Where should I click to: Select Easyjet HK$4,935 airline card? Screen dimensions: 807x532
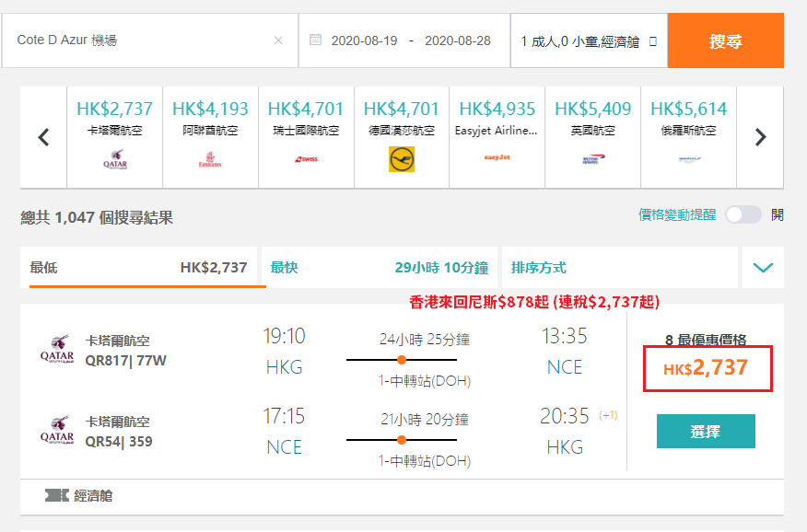(497, 137)
